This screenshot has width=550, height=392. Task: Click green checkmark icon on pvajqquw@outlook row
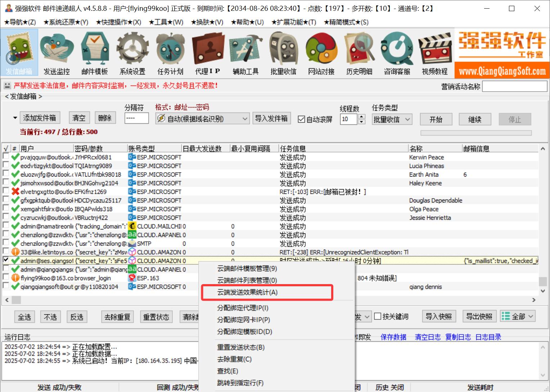(15, 157)
